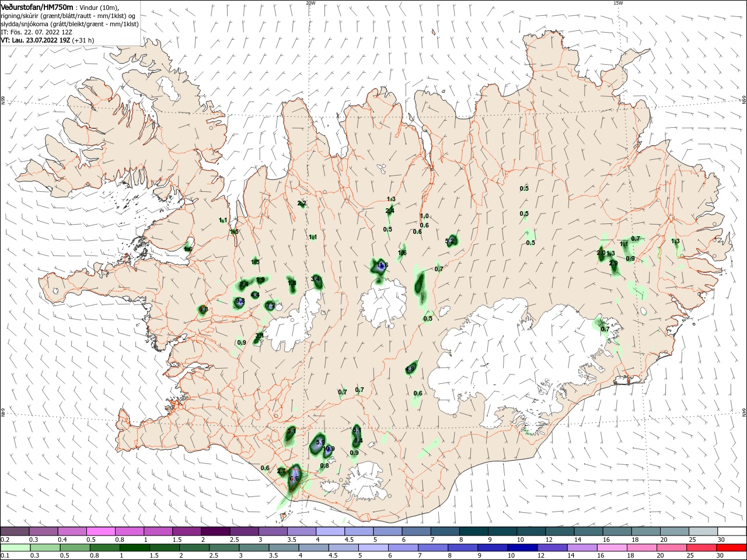747x560 pixels.
Task: Select the navy blue 10 rain legend swatch
Action: [522, 548]
